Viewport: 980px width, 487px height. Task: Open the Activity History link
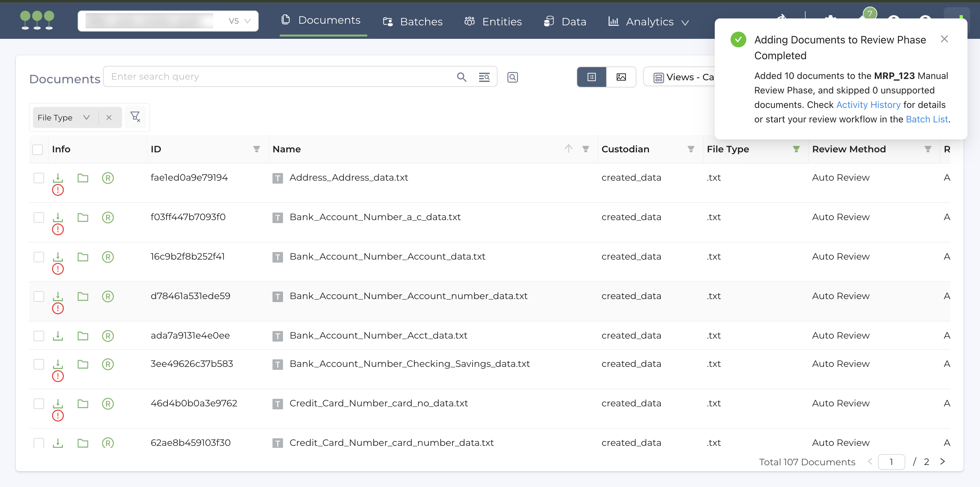(868, 105)
